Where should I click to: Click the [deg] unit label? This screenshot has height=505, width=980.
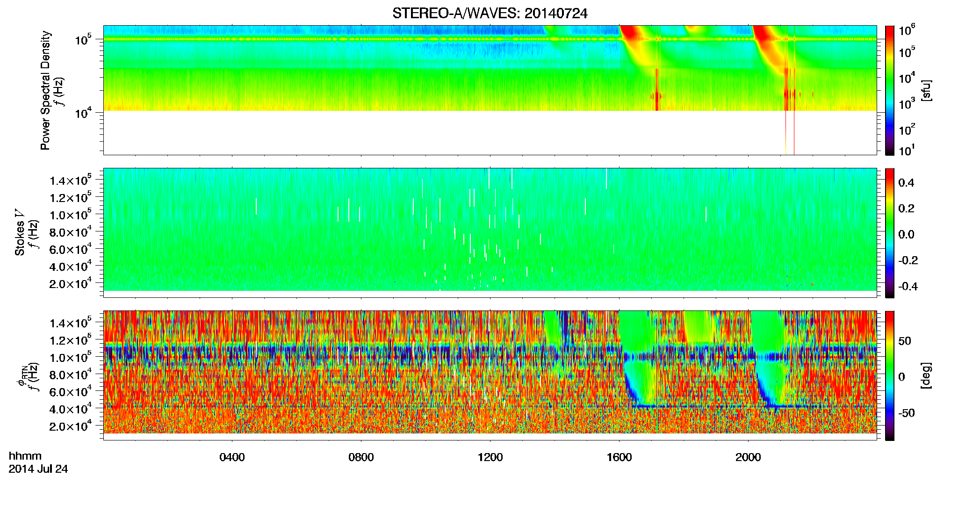coord(925,375)
